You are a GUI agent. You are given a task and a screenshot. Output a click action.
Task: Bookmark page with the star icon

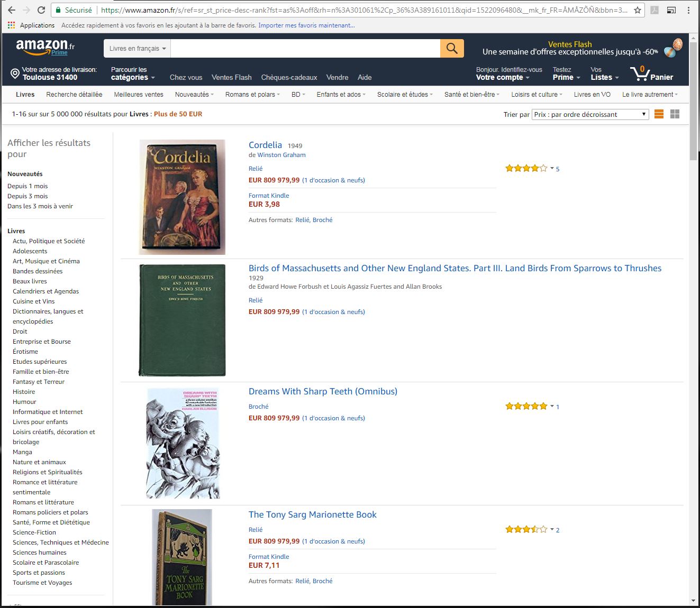tap(638, 10)
